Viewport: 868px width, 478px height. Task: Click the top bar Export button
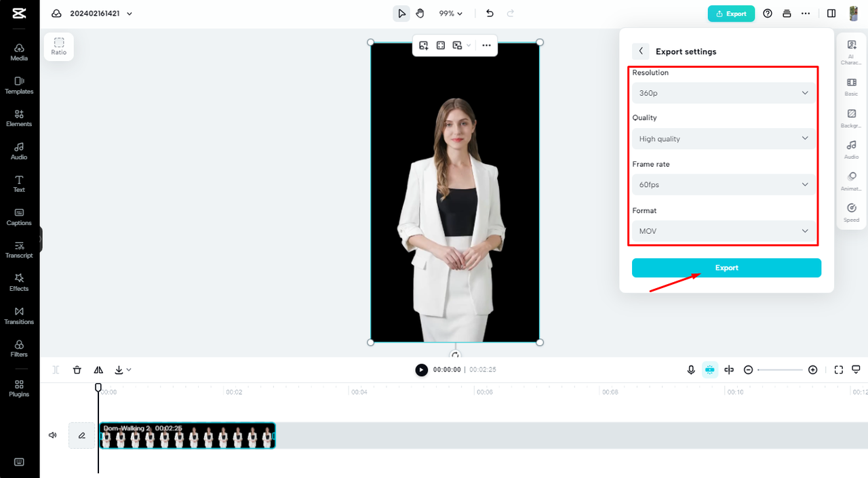click(731, 14)
